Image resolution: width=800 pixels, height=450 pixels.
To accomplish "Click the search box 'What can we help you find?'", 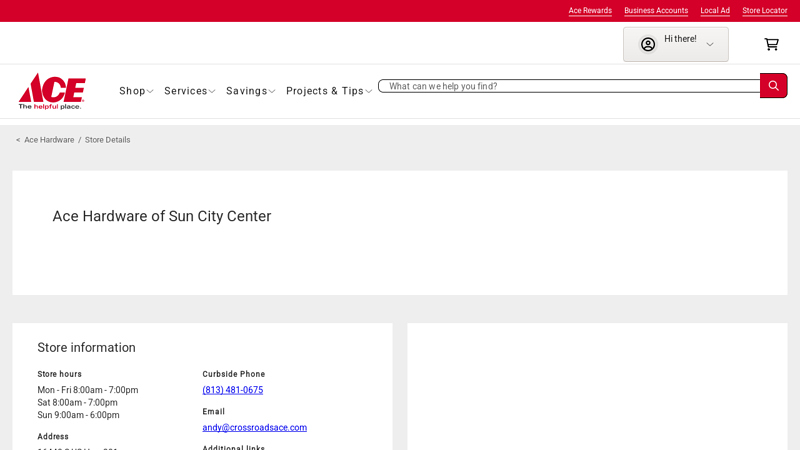I will (569, 86).
